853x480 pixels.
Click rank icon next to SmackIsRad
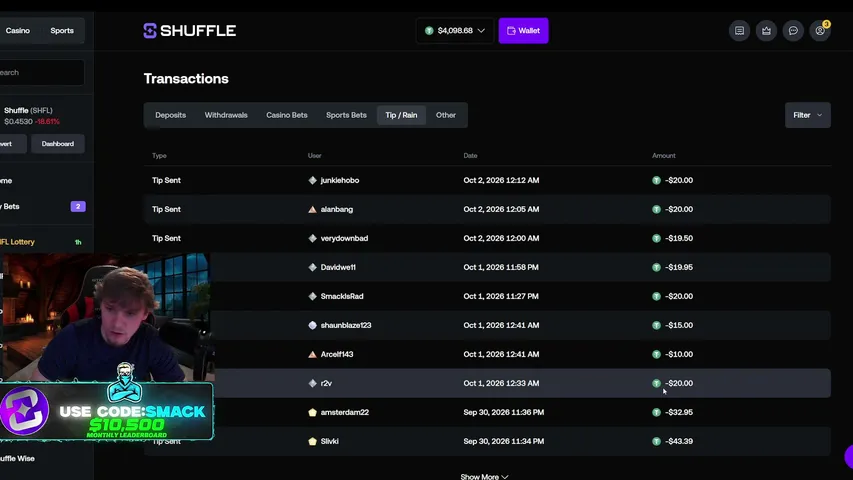click(312, 296)
